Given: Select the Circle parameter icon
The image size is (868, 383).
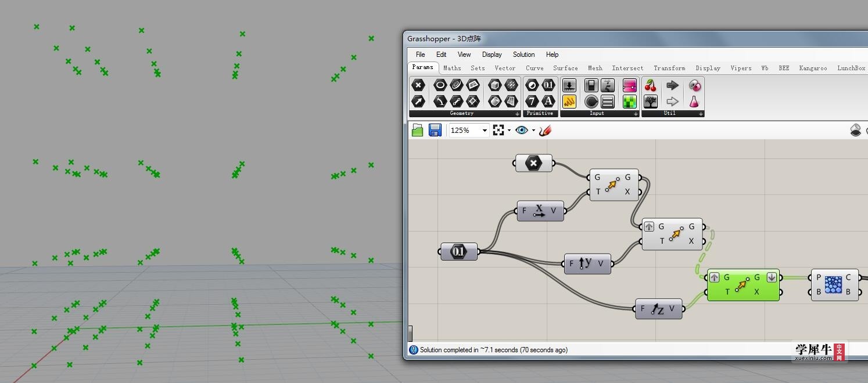Looking at the screenshot, I should pos(440,85).
